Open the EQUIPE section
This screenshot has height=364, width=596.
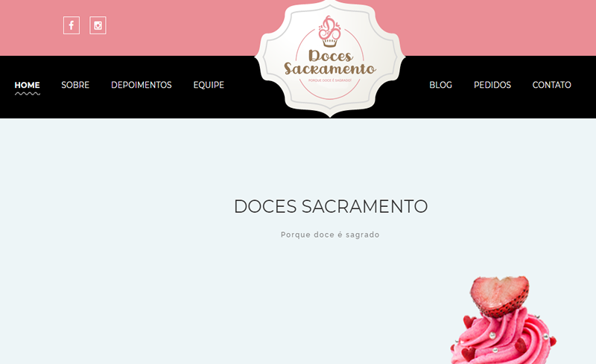click(x=209, y=85)
